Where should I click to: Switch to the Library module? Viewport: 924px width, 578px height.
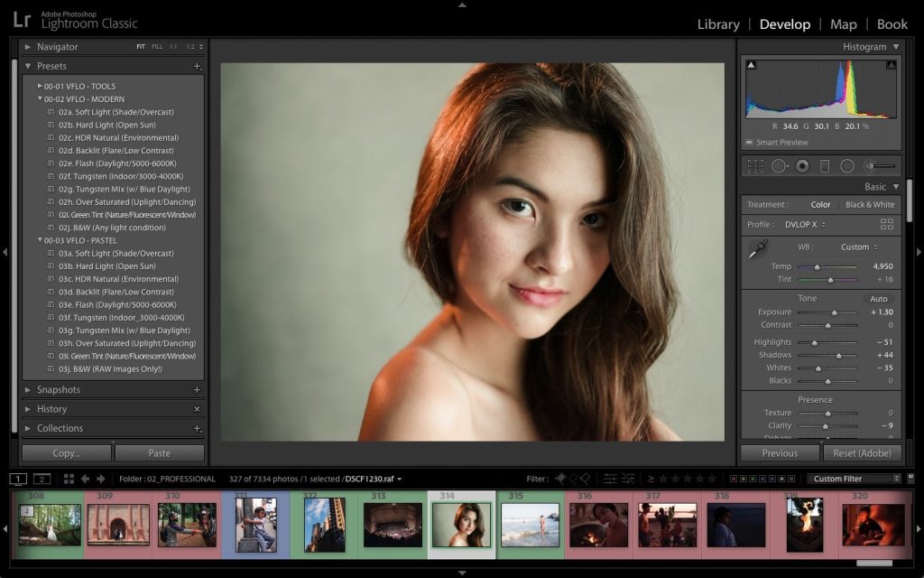pos(717,24)
